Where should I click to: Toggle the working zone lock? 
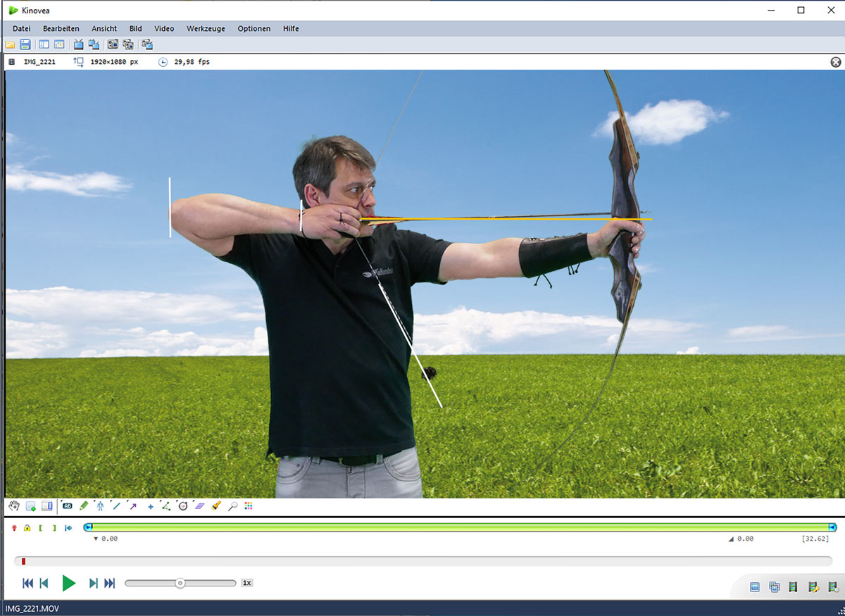coord(27,528)
